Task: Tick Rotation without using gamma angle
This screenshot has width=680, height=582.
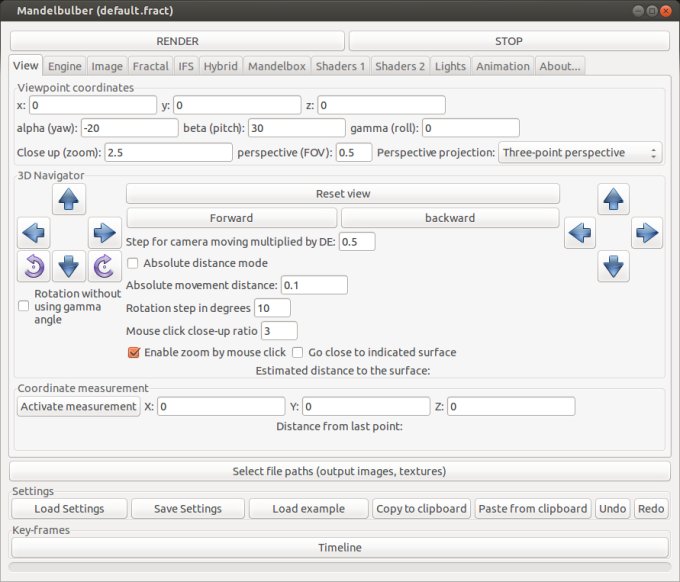Action: click(24, 307)
